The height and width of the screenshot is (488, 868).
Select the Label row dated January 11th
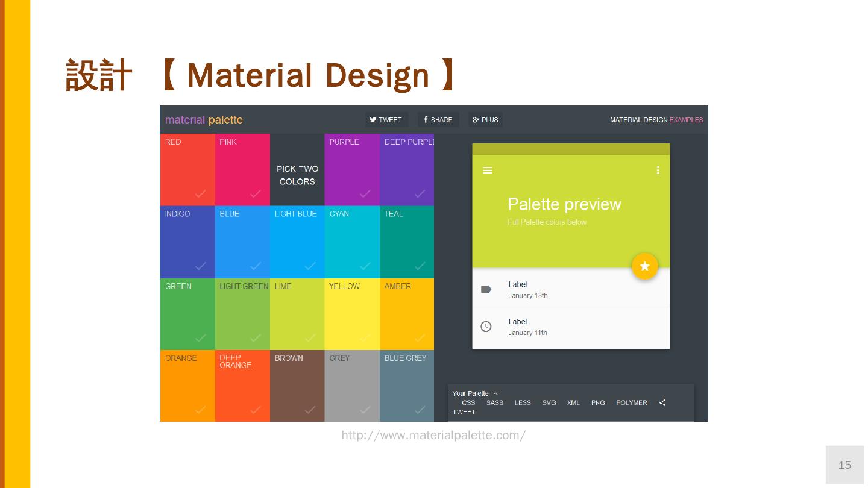pos(571,327)
